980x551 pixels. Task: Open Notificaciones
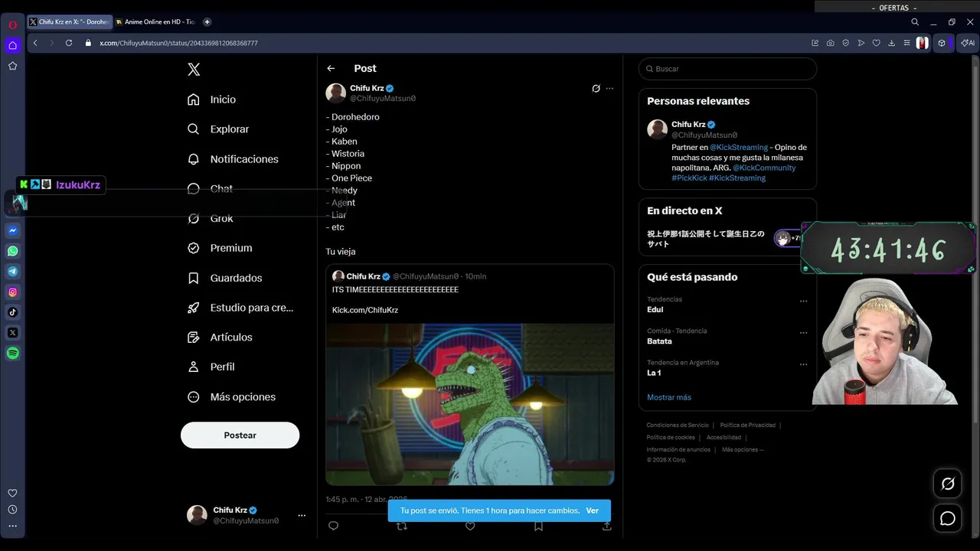coord(234,159)
